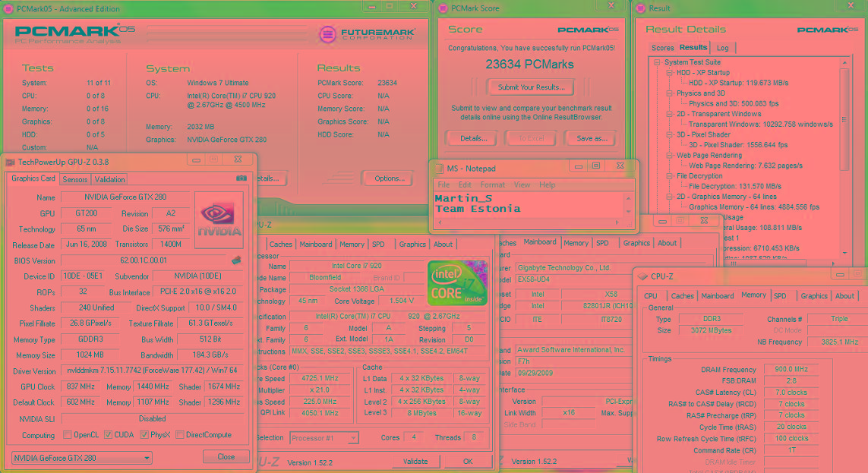Image resolution: width=868 pixels, height=473 pixels.
Task: Click the Options button in PCMark05
Action: point(389,178)
